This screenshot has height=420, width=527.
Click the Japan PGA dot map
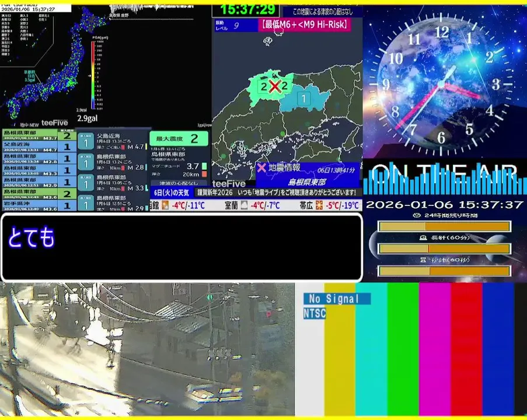(57, 64)
